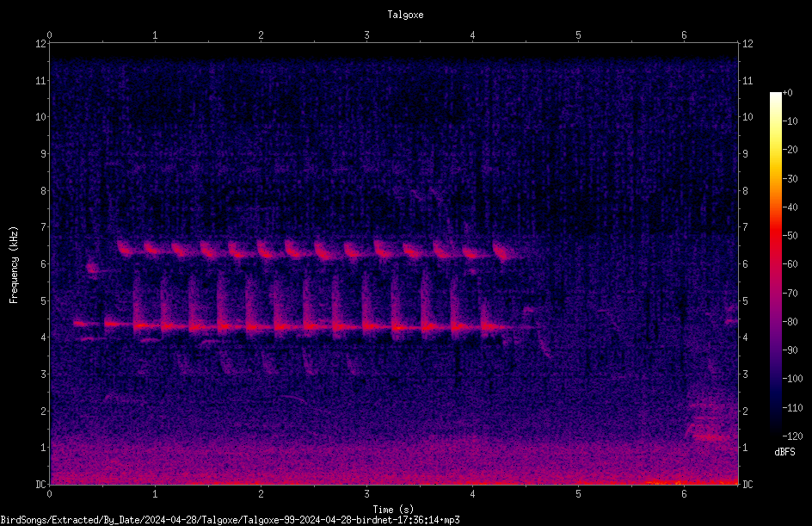Click the -50 label on the color scale
812x526 pixels.
[x=790, y=235]
